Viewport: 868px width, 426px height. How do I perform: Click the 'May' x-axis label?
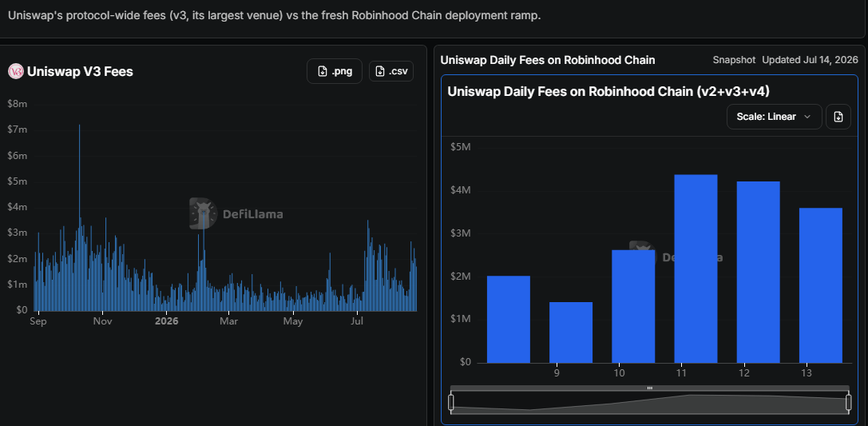pos(293,320)
